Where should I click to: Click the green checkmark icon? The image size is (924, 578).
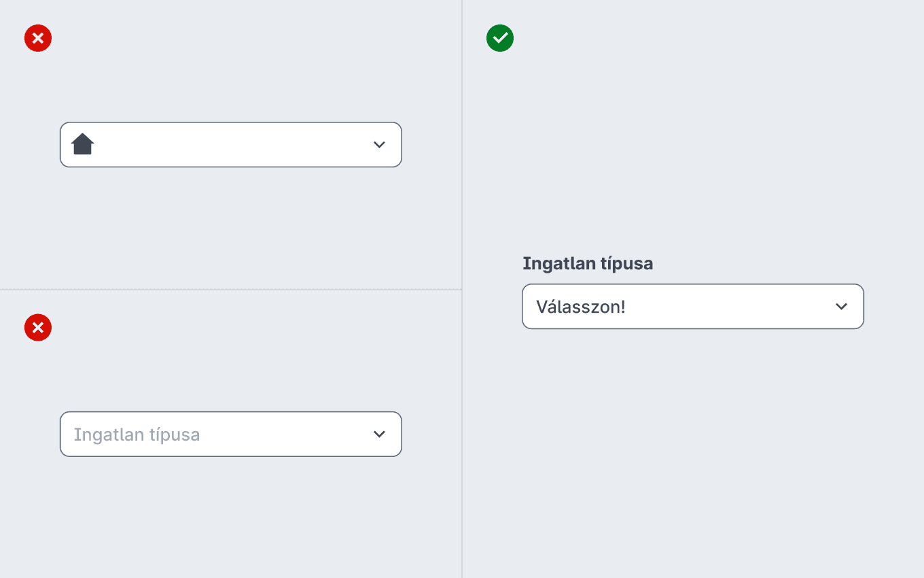500,38
